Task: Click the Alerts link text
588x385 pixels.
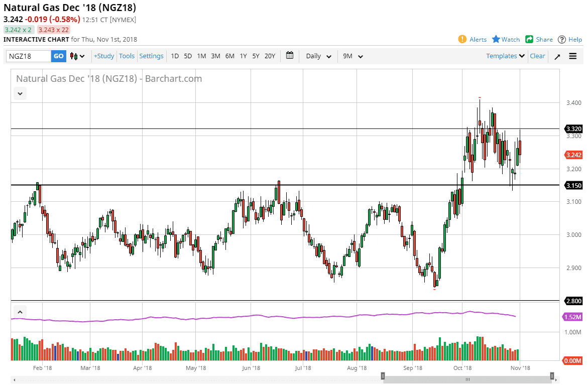Action: [x=478, y=39]
